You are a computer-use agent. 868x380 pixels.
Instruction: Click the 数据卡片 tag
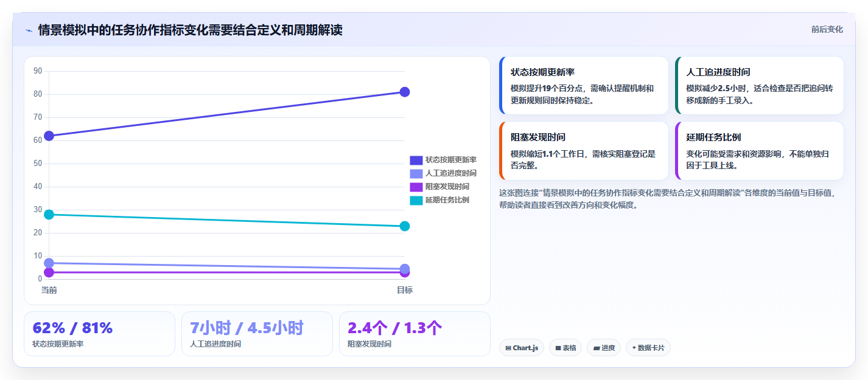click(648, 348)
